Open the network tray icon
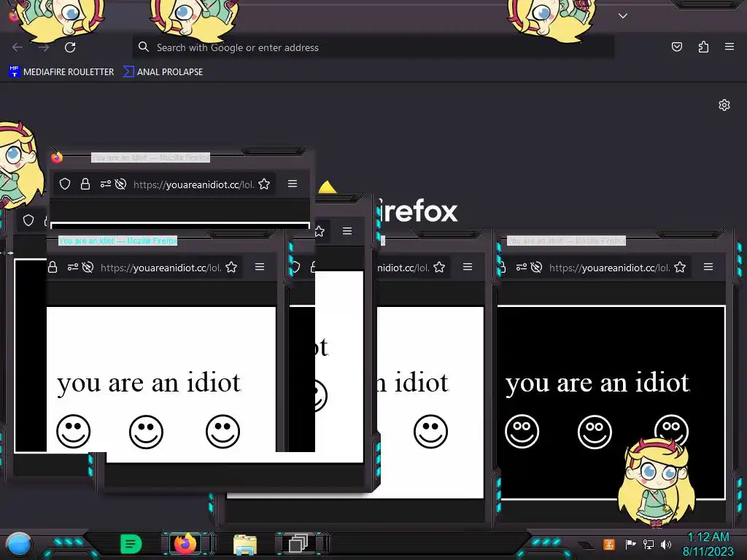 click(649, 544)
